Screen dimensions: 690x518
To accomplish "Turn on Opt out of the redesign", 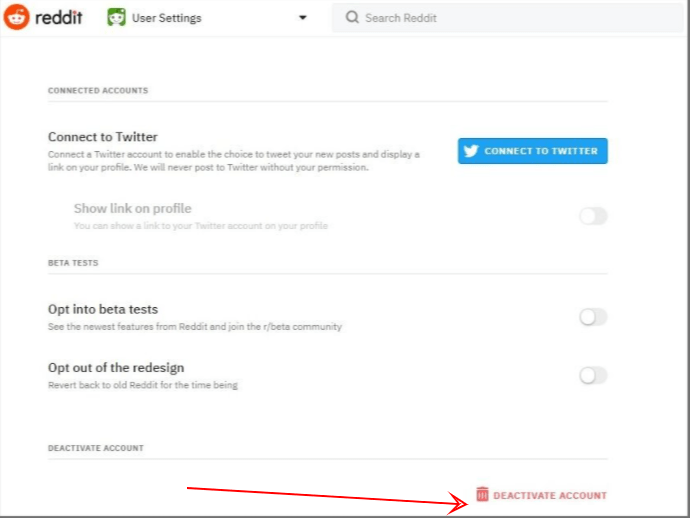I will pyautogui.click(x=593, y=376).
